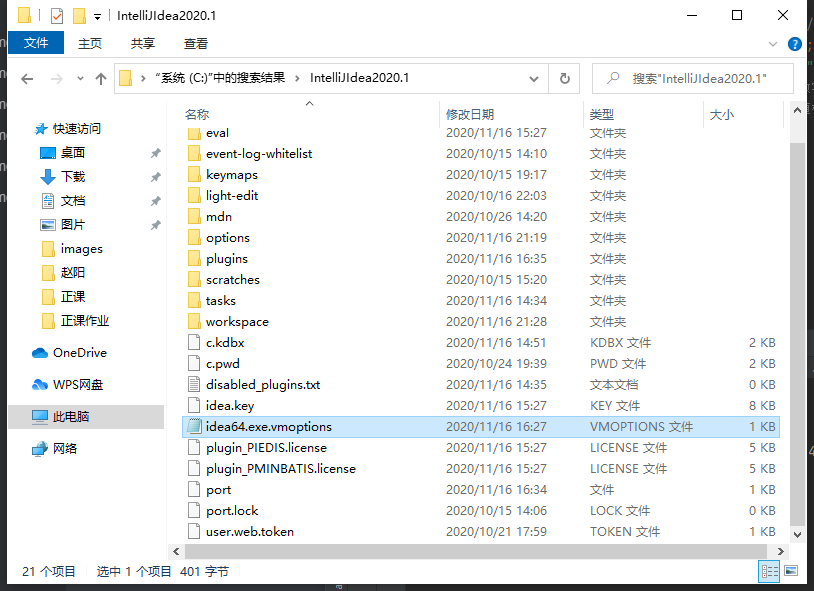Sort by 类型 column header
The width and height of the screenshot is (814, 591).
602,114
